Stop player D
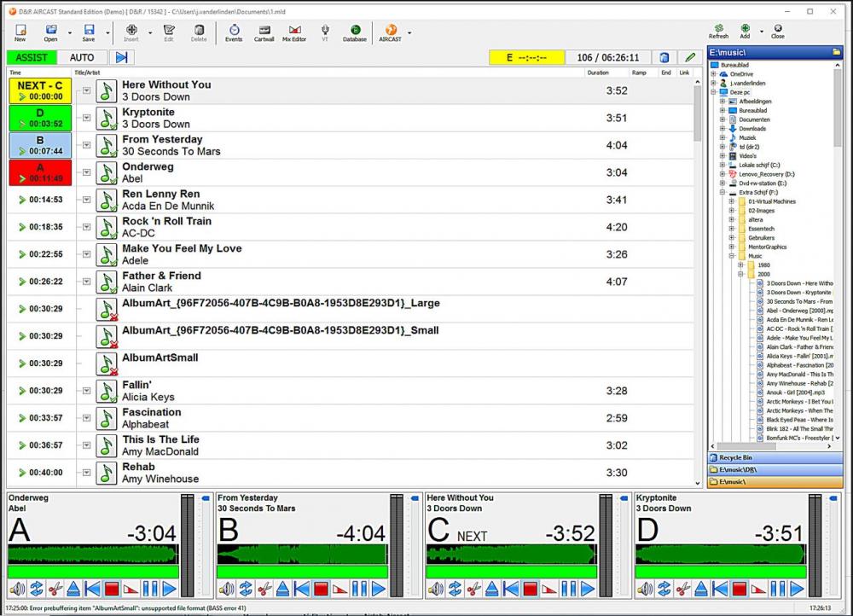The width and height of the screenshot is (853, 616). 740,588
